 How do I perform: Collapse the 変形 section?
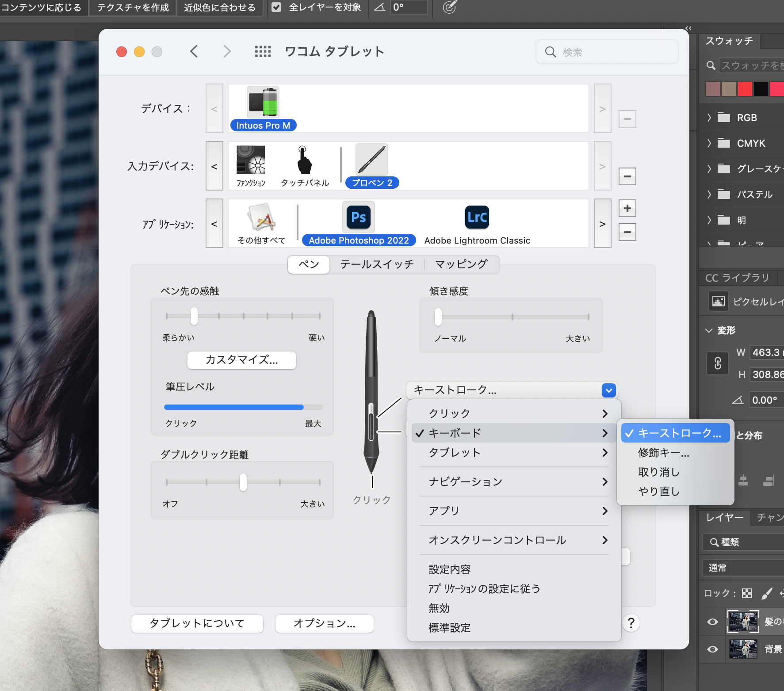point(709,330)
